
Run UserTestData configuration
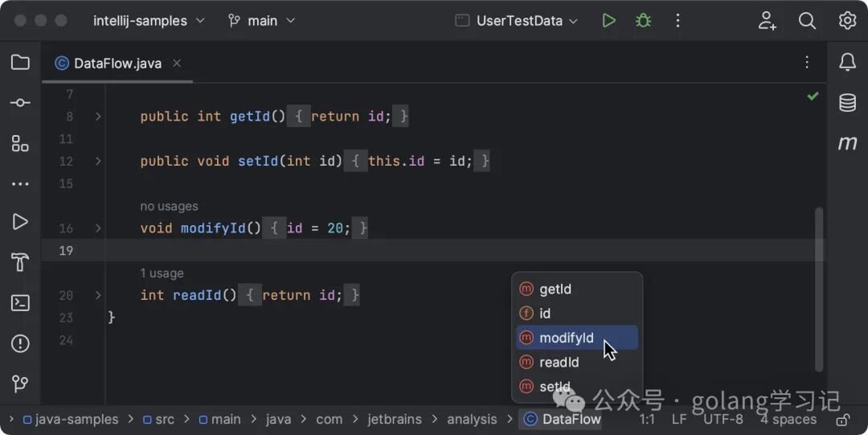(609, 21)
